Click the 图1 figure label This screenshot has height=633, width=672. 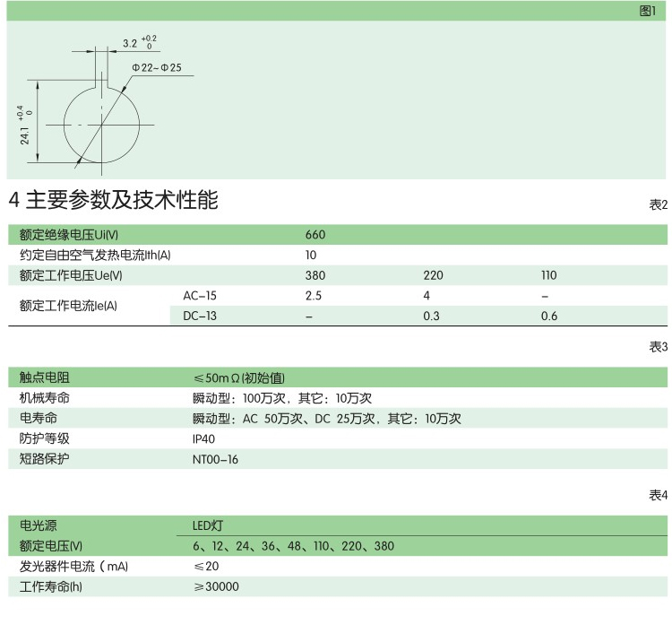coord(648,11)
